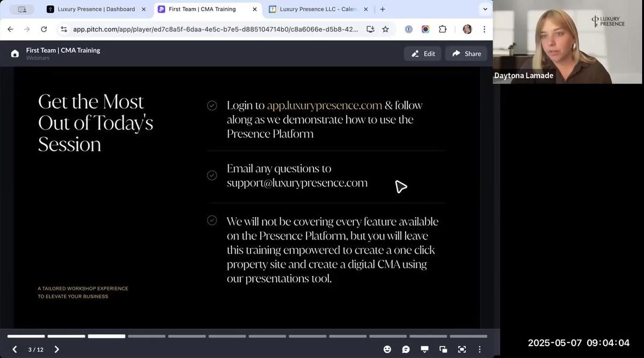Bookmark this page with the star icon
The image size is (644, 358).
(385, 29)
